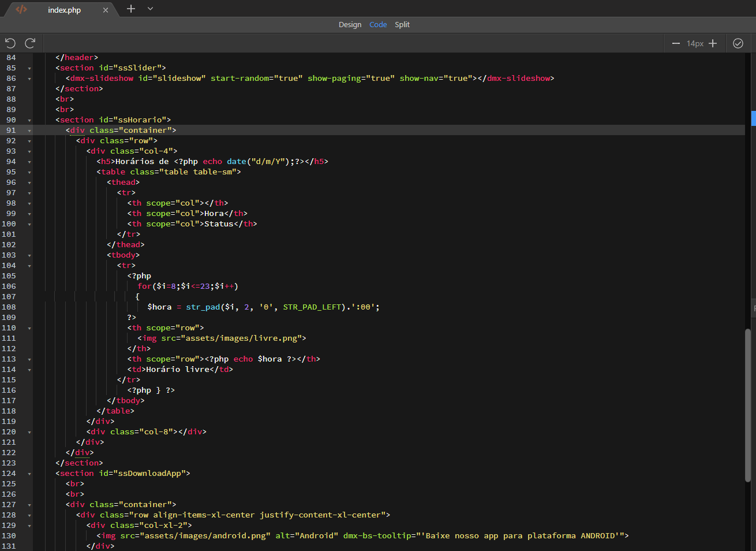Decrease font size with minus icon

pos(676,43)
